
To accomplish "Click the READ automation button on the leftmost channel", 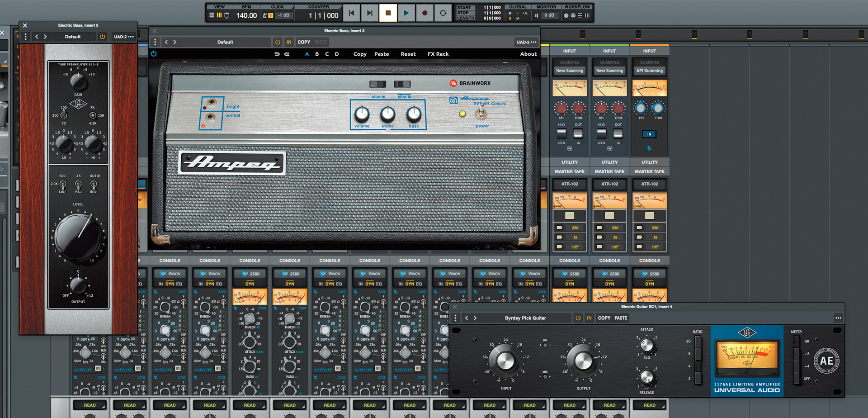I will coord(90,405).
